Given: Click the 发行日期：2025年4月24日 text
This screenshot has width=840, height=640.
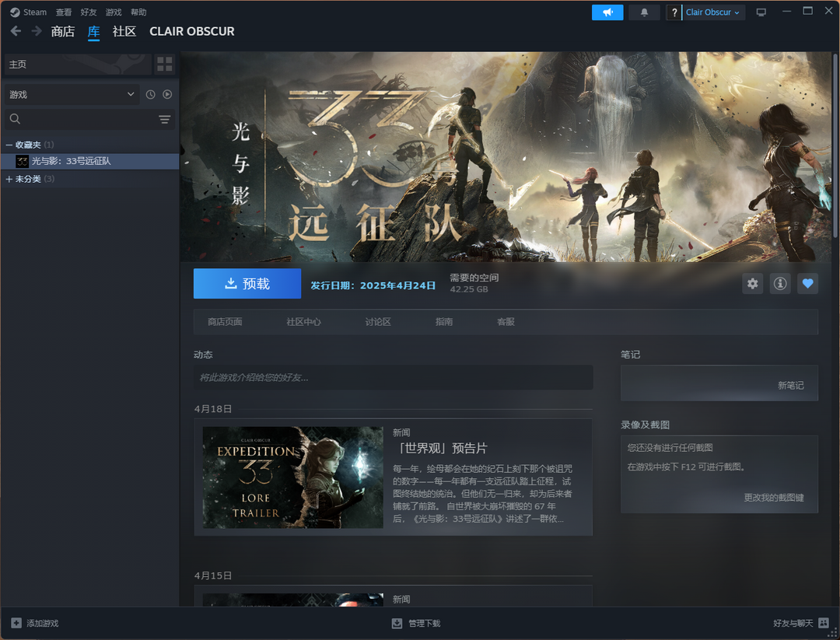Looking at the screenshot, I should (373, 285).
